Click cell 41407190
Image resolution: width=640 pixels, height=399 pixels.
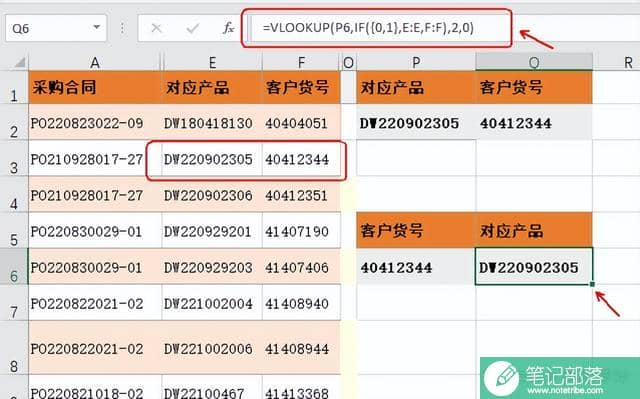click(x=301, y=231)
